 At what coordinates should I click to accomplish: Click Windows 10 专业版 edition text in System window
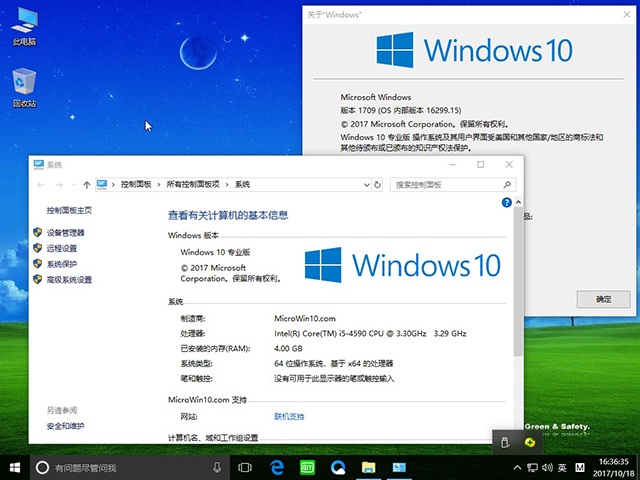[x=215, y=252]
